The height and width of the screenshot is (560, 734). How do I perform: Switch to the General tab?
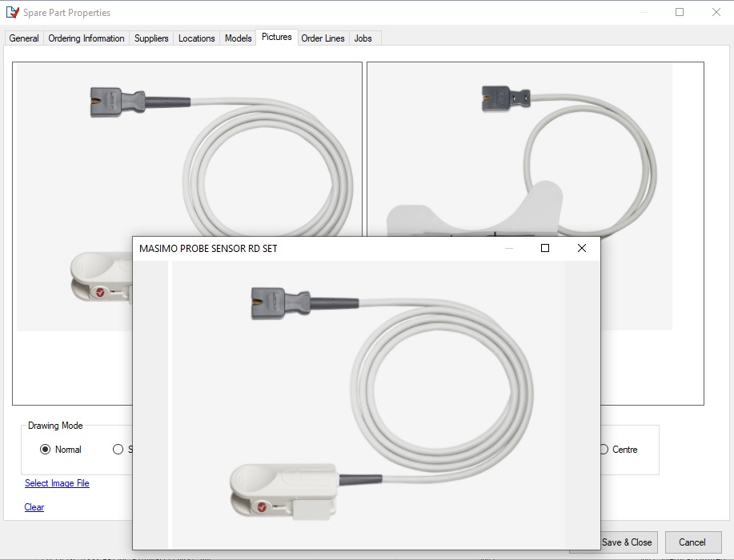point(24,38)
